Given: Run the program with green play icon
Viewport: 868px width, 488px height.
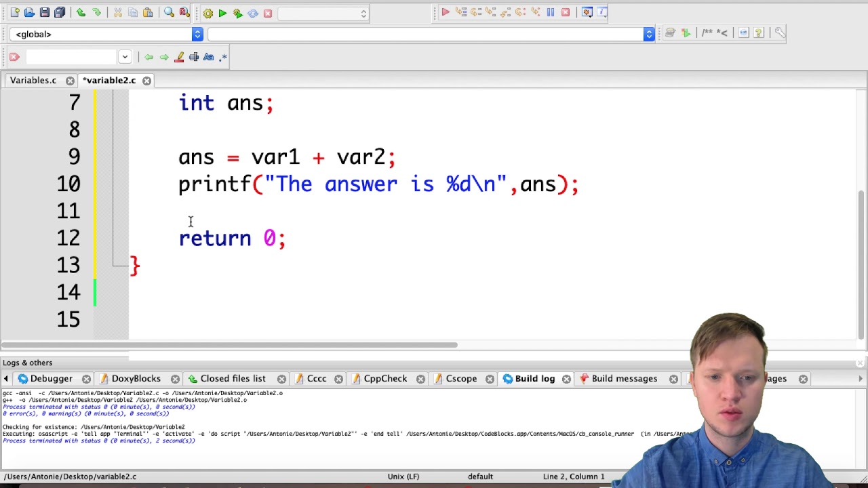Looking at the screenshot, I should (222, 13).
